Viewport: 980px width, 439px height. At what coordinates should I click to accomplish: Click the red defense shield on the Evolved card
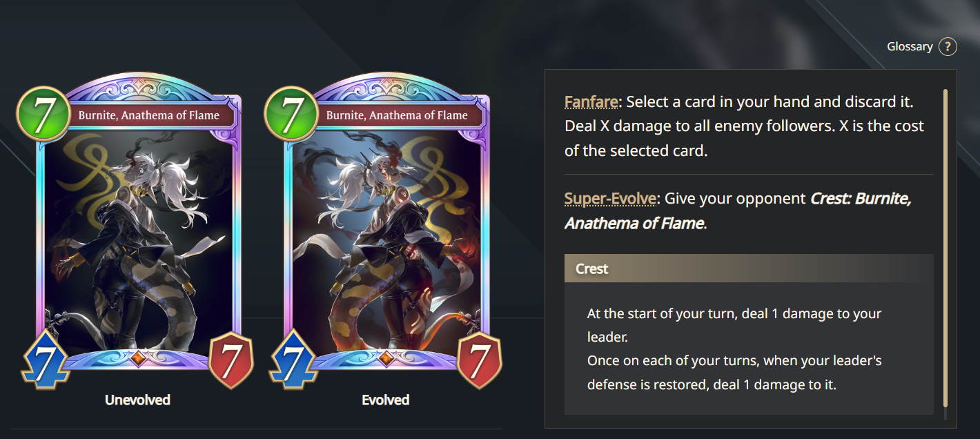tap(479, 360)
